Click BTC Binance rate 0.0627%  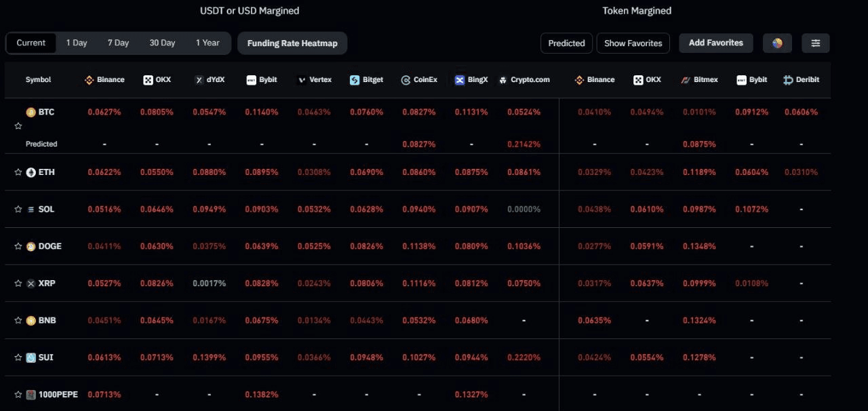click(104, 112)
